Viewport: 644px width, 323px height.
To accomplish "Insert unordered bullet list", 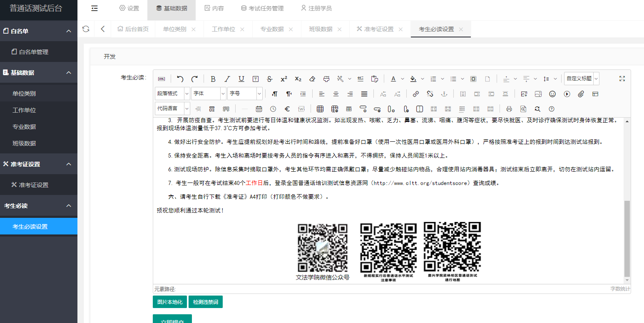I will (x=453, y=79).
